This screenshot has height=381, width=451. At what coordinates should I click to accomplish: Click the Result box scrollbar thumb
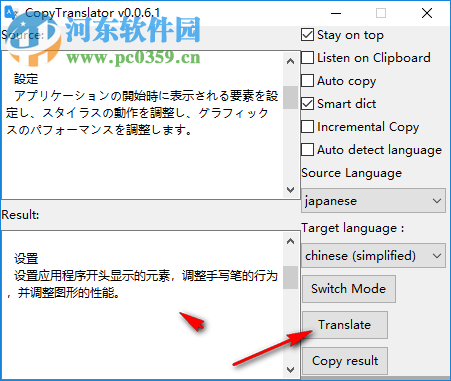(290, 277)
